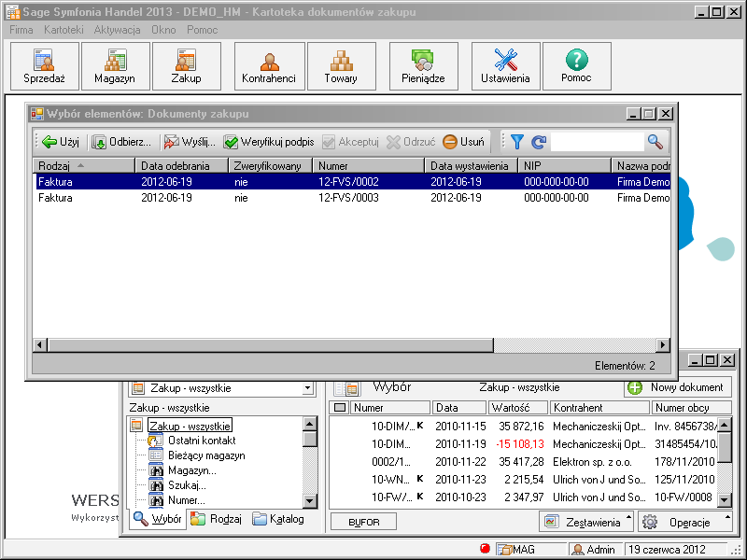The image size is (747, 560).
Task: Sort by Rodzaj column header
Action: coord(84,166)
